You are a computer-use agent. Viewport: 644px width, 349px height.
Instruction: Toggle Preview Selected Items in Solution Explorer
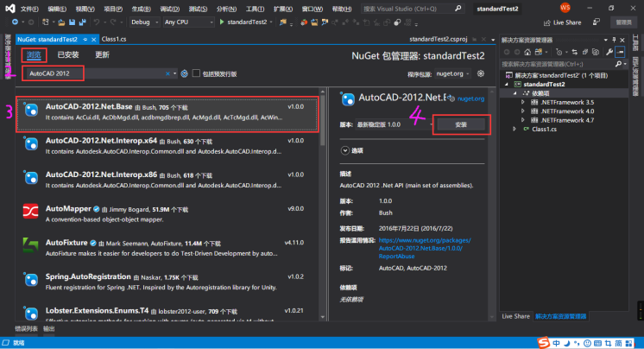click(x=620, y=52)
